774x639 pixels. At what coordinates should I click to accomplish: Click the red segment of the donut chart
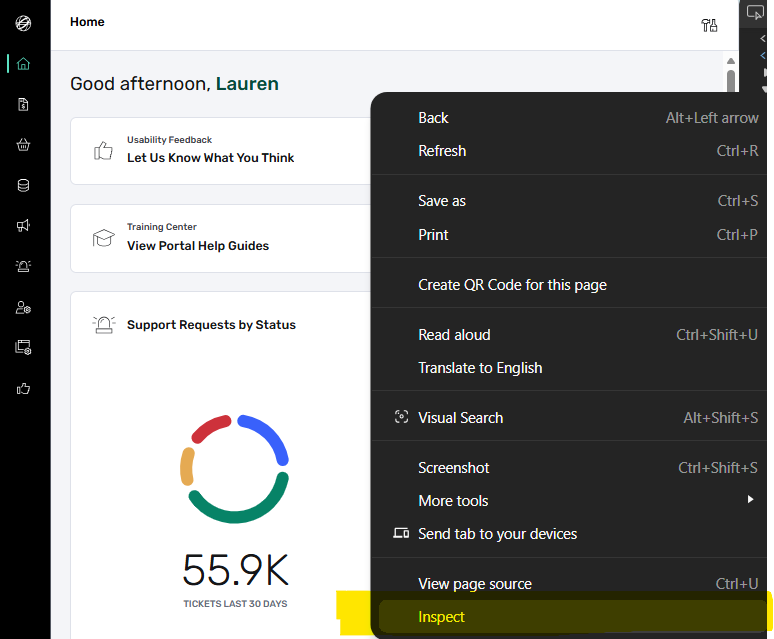click(x=209, y=428)
